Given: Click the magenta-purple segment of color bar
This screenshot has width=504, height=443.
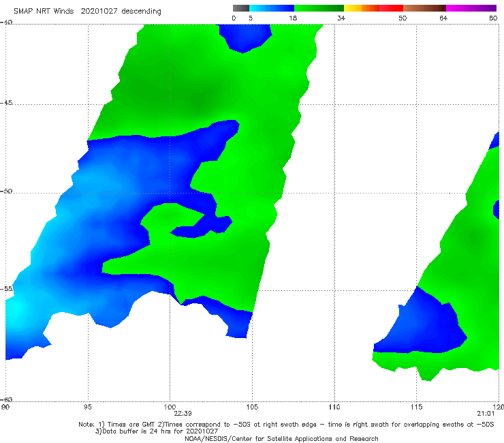Looking at the screenshot, I should pos(471,8).
